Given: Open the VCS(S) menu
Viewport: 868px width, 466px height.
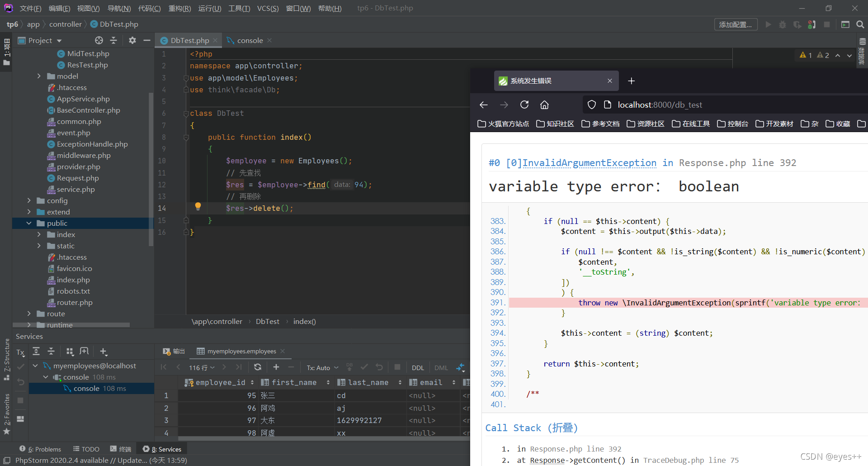Looking at the screenshot, I should click(268, 8).
